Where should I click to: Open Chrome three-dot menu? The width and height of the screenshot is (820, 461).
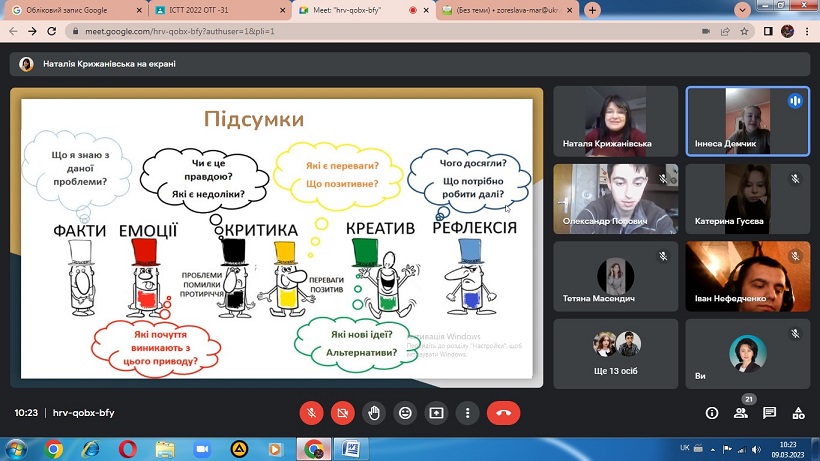(x=807, y=31)
